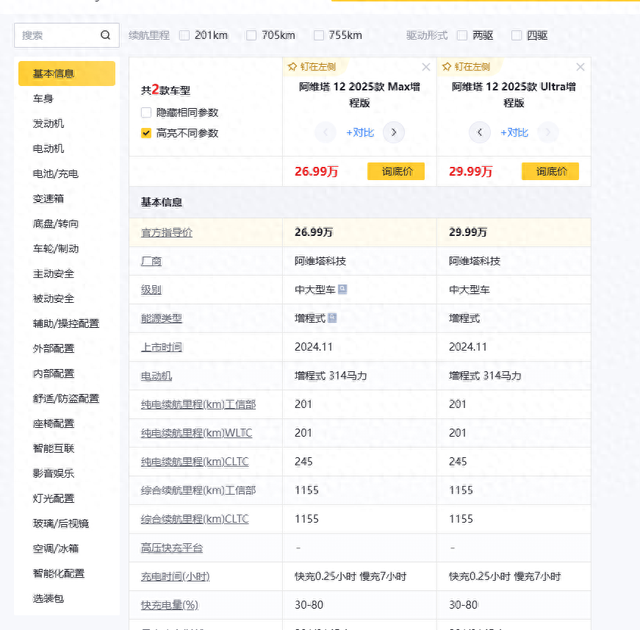Remove the Max增程版 column with its X
Screen dimensions: 640x630
click(x=426, y=67)
